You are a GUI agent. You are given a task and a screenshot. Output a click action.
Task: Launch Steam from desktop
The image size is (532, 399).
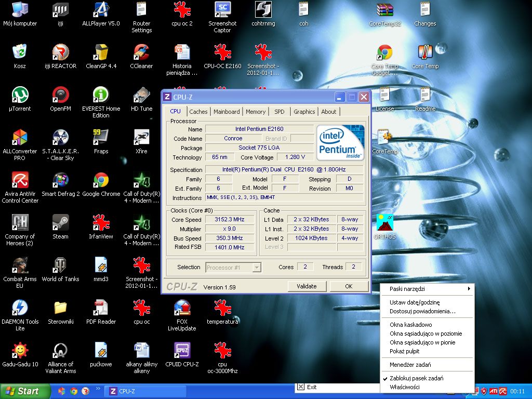coord(60,228)
